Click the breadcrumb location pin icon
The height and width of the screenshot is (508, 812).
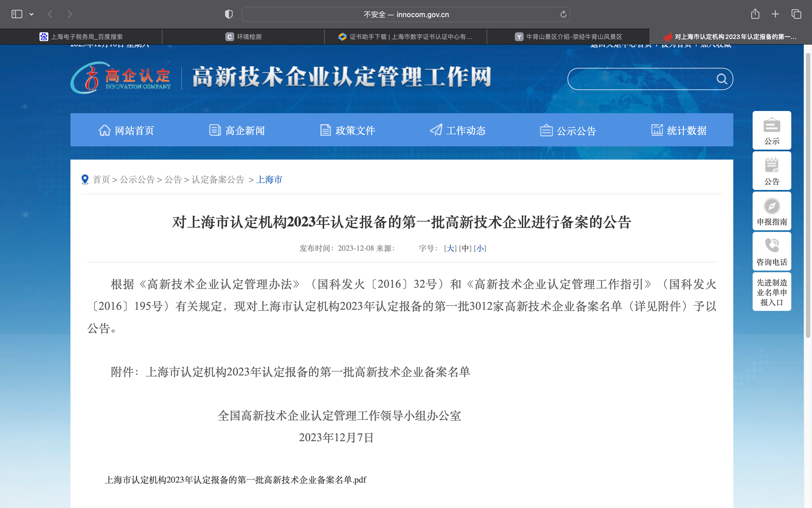click(x=85, y=179)
